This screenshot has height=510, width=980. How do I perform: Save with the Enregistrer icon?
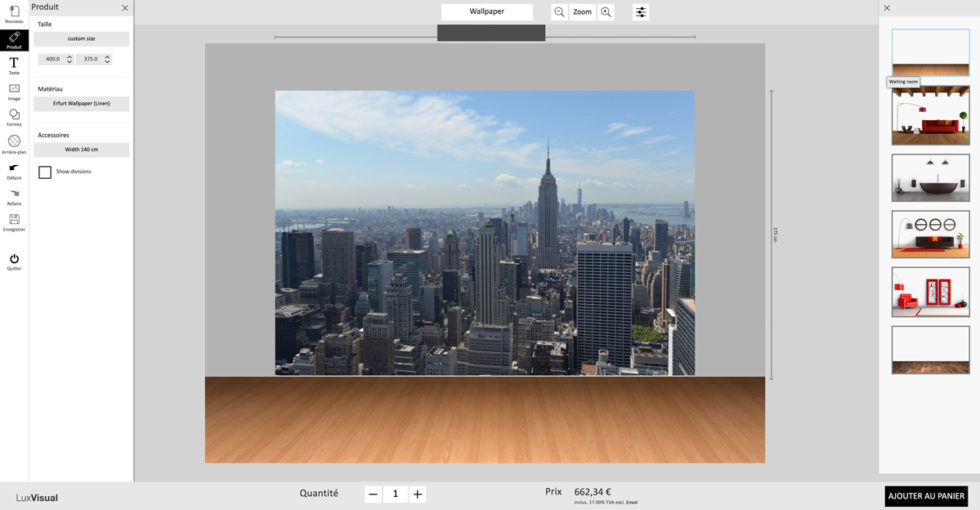(14, 220)
